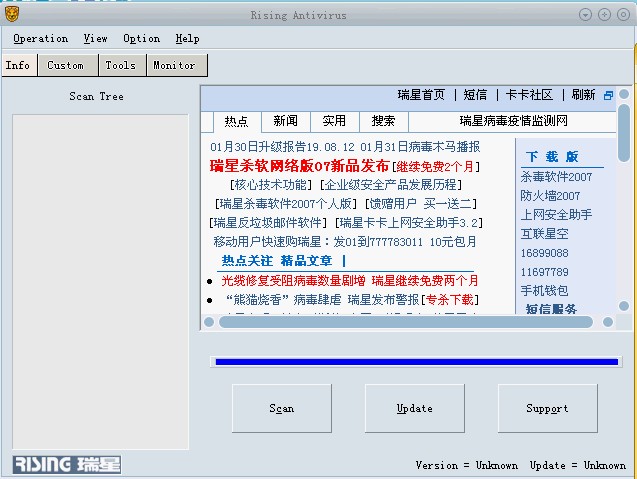Click the 刷新 refresh link
The height and width of the screenshot is (479, 637).
pyautogui.click(x=583, y=95)
